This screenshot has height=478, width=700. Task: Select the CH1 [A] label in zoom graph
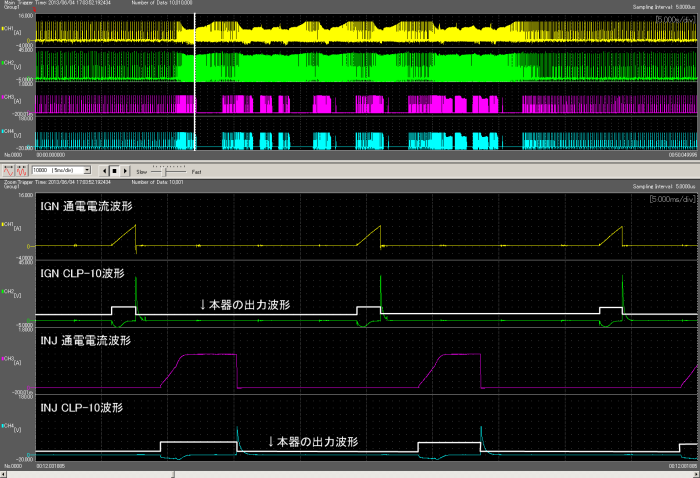click(x=12, y=226)
